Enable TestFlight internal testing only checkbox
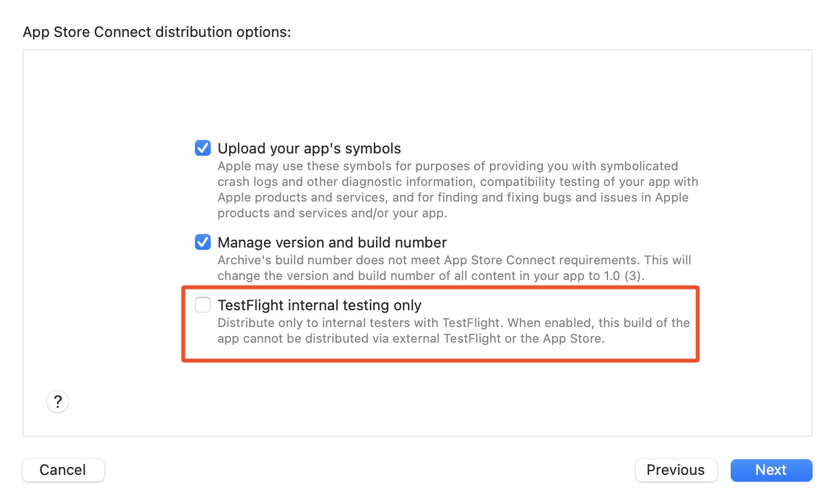 point(203,305)
